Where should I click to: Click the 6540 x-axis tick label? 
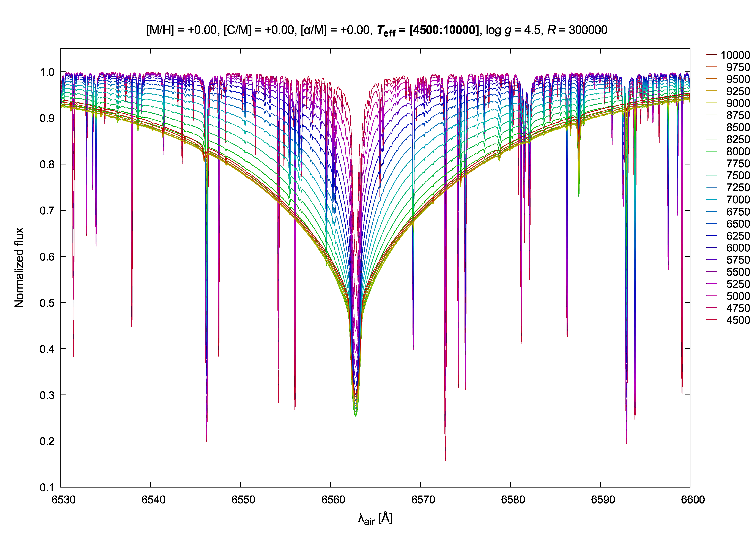point(153,500)
